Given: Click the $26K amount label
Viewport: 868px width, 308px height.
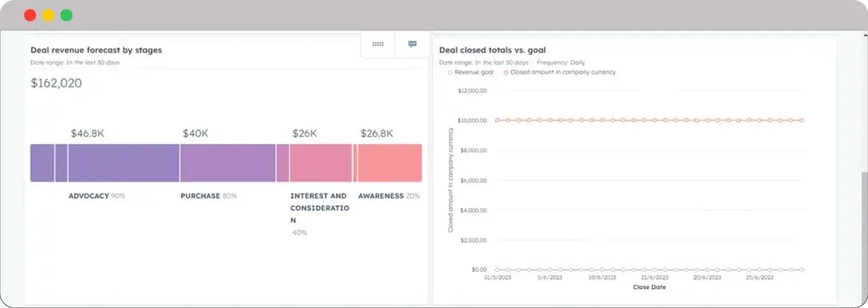Looking at the screenshot, I should click(305, 134).
